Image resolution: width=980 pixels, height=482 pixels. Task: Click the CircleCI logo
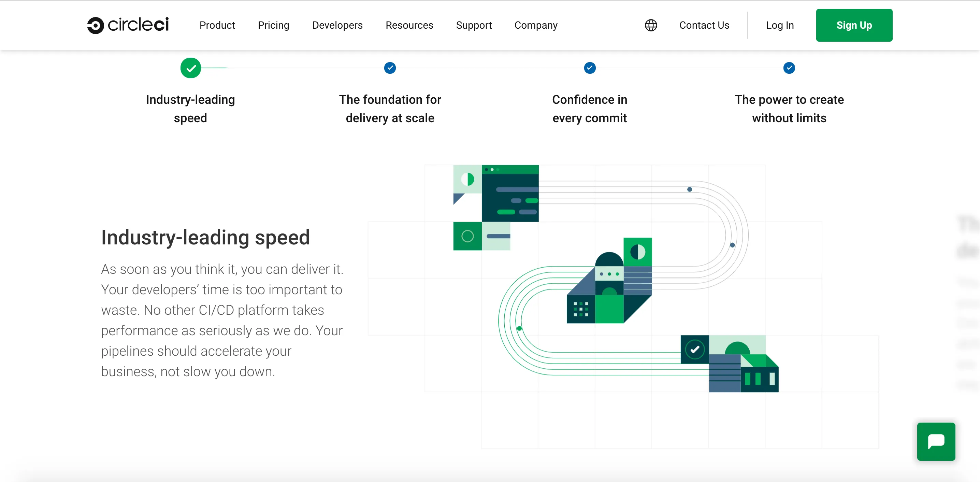coord(127,25)
